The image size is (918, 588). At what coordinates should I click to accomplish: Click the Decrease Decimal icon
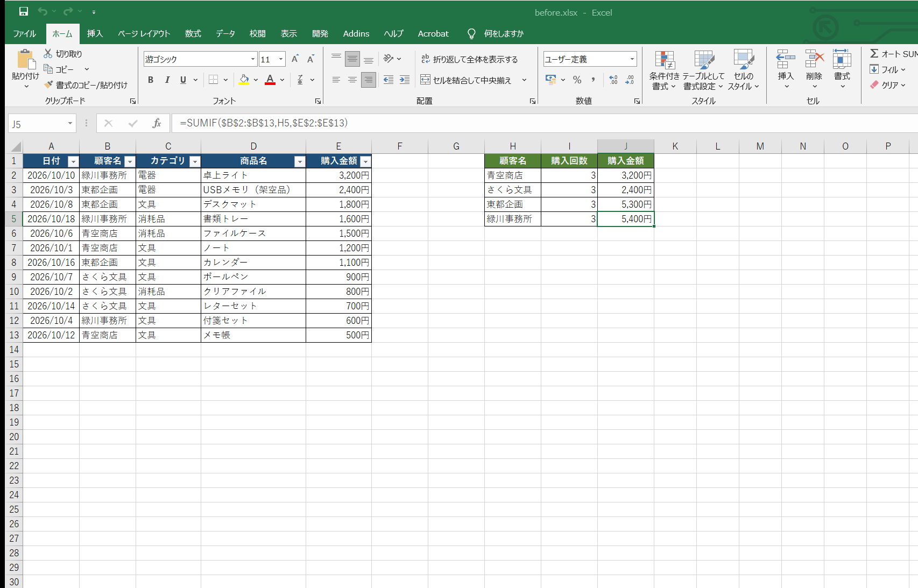pos(630,80)
